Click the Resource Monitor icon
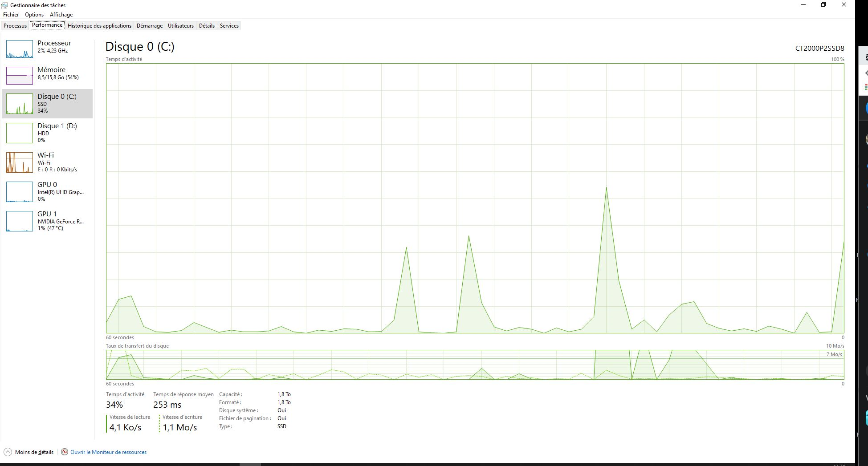The height and width of the screenshot is (466, 868). point(65,452)
